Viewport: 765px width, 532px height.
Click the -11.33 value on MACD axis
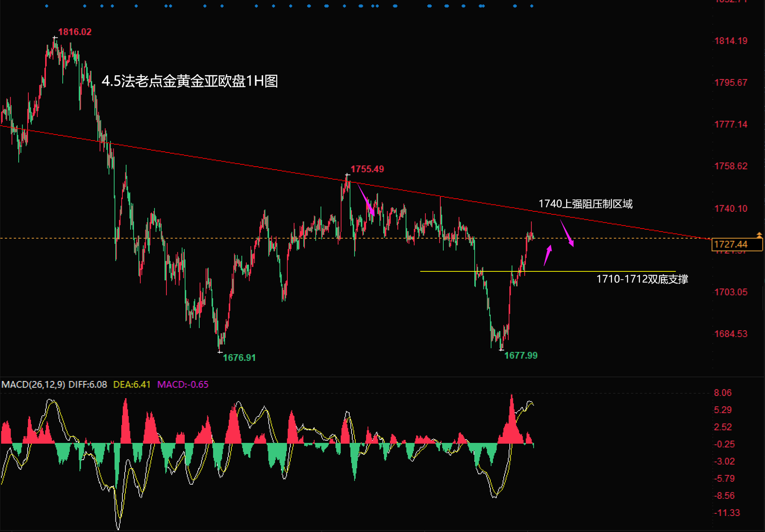[x=726, y=513]
